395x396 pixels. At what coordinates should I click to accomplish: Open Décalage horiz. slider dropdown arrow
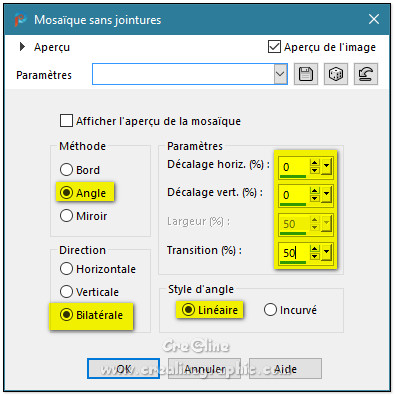(x=326, y=166)
